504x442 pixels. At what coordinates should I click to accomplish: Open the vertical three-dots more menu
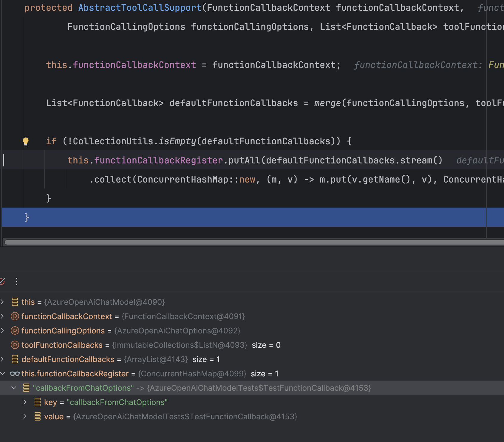coord(17,281)
